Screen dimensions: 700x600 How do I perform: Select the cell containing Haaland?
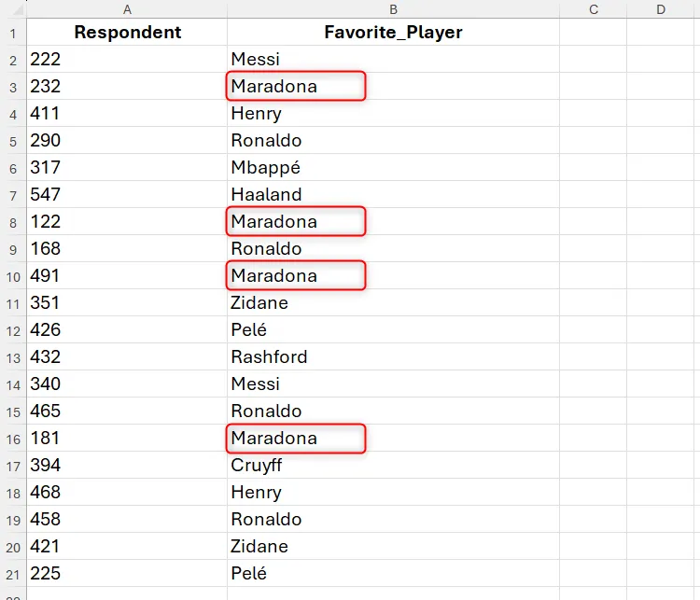click(393, 195)
